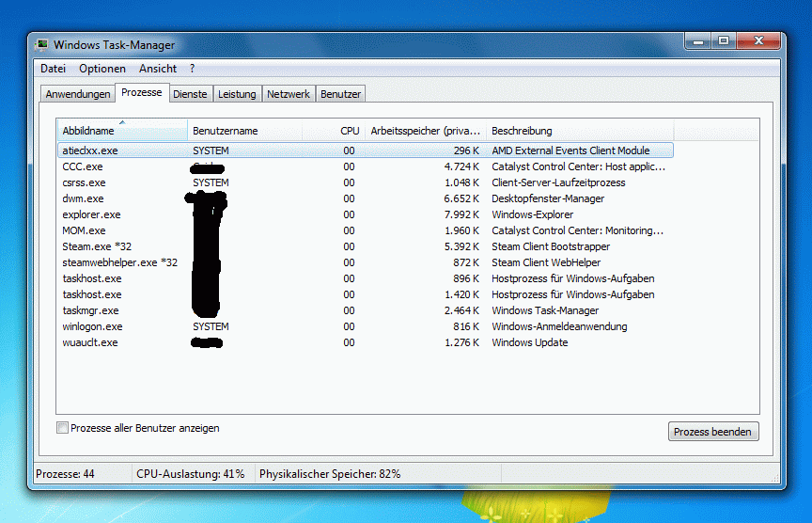Click 'Client-Server-Laufzeitprozess' description
Screen dimensions: 812x523
tap(558, 182)
